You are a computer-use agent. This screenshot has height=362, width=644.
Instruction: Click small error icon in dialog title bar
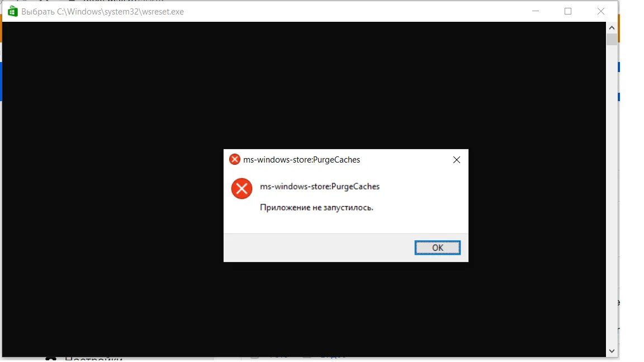pos(235,159)
